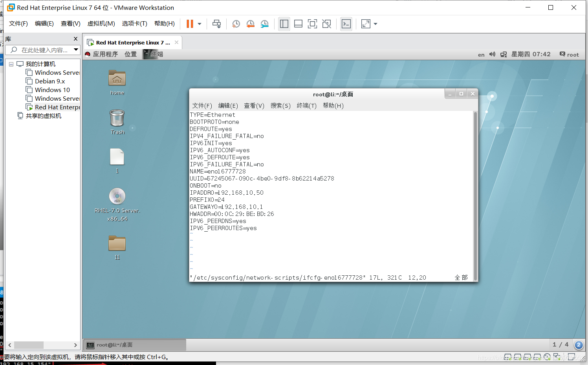Click the ONBOOT=no line in terminal
588x365 pixels.
pos(205,186)
